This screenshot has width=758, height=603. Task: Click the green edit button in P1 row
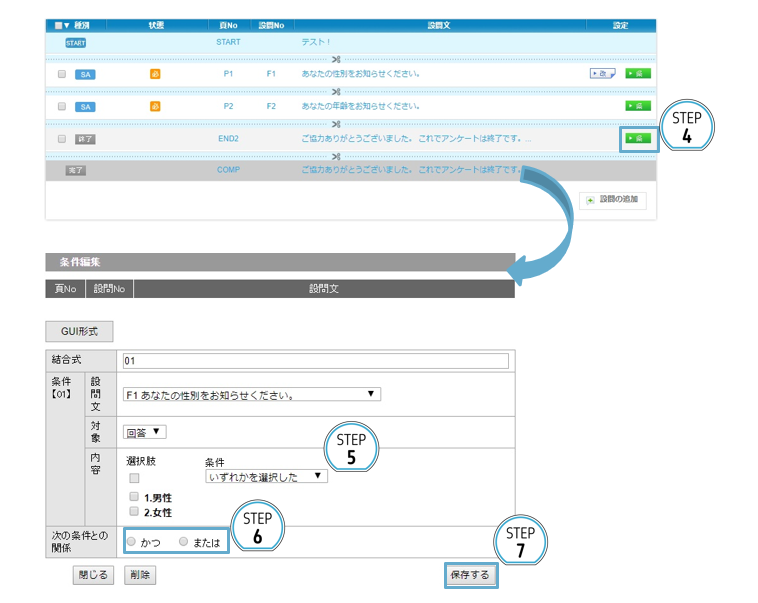[x=637, y=73]
